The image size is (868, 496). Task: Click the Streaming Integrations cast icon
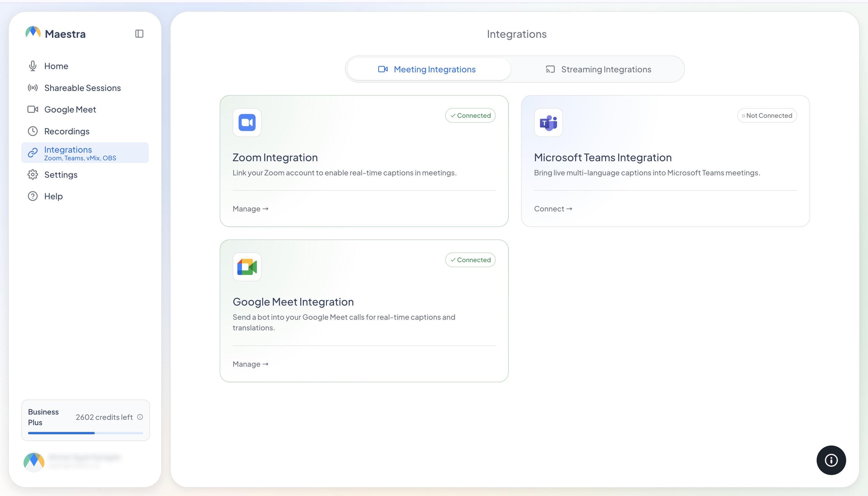tap(550, 69)
